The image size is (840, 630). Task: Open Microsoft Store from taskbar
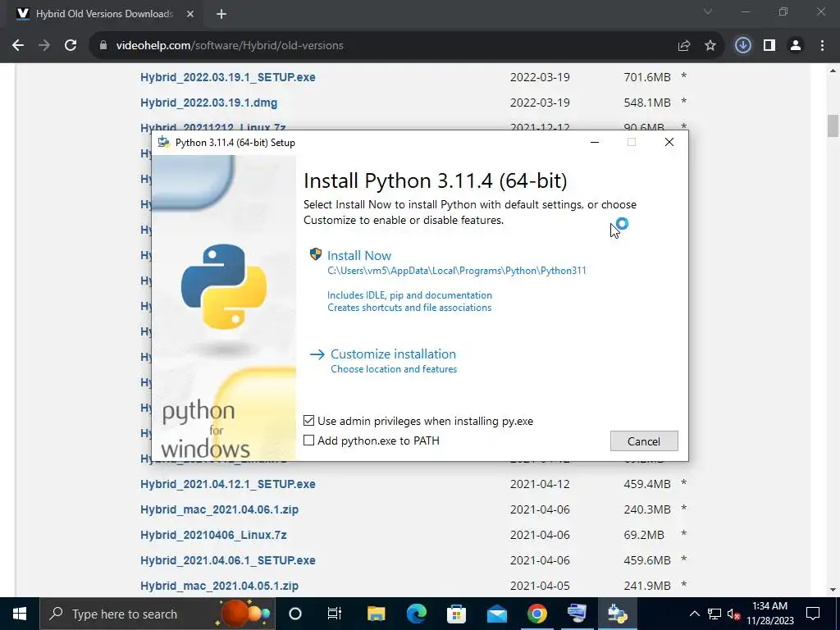[x=456, y=614]
